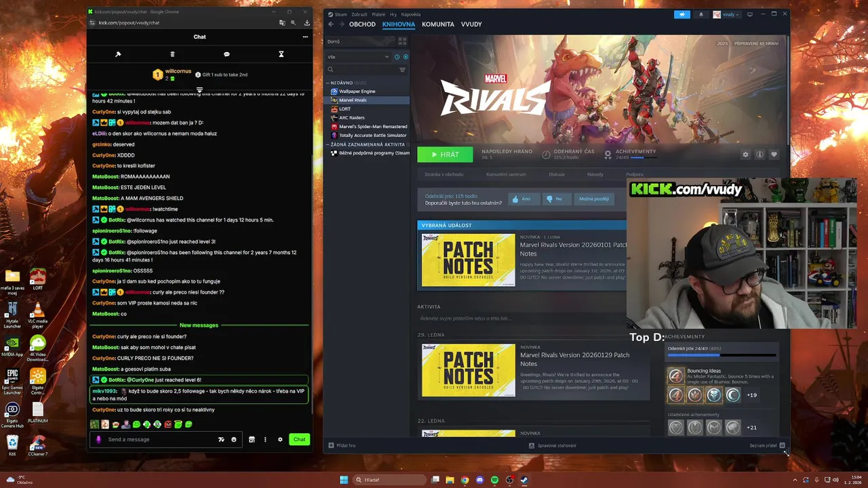Image resolution: width=868 pixels, height=488 pixels.
Task: Open the Hry menu in Steam
Action: tap(393, 14)
